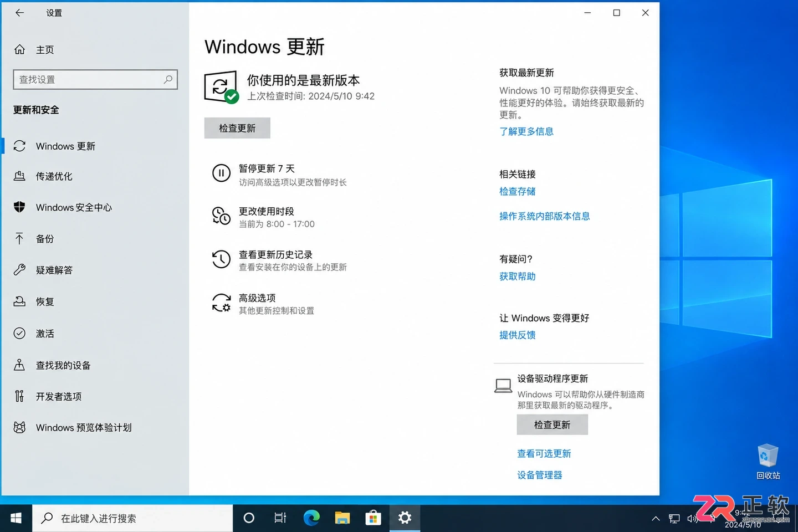798x532 pixels.
Task: Click the 获取帮助 link
Action: 518,277
